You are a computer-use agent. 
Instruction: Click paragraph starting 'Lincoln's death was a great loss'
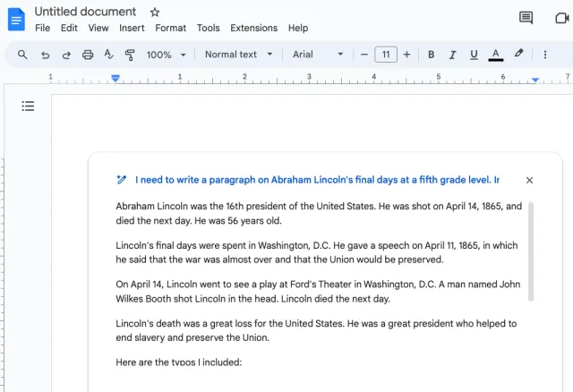(x=316, y=330)
